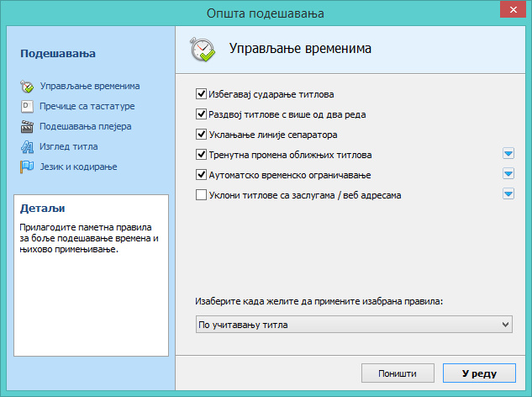Toggle Избегавај сударање титлова checkbox
Screen dimensions: 532x397
tap(201, 94)
